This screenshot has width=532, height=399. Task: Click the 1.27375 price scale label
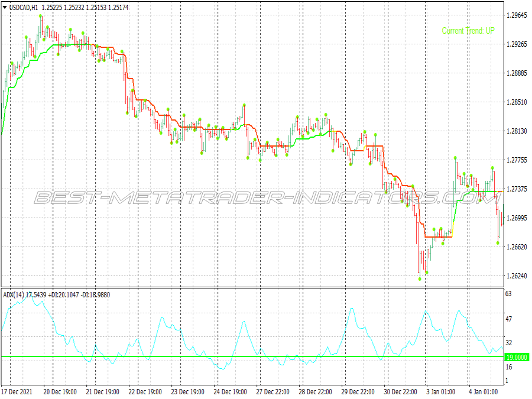517,189
